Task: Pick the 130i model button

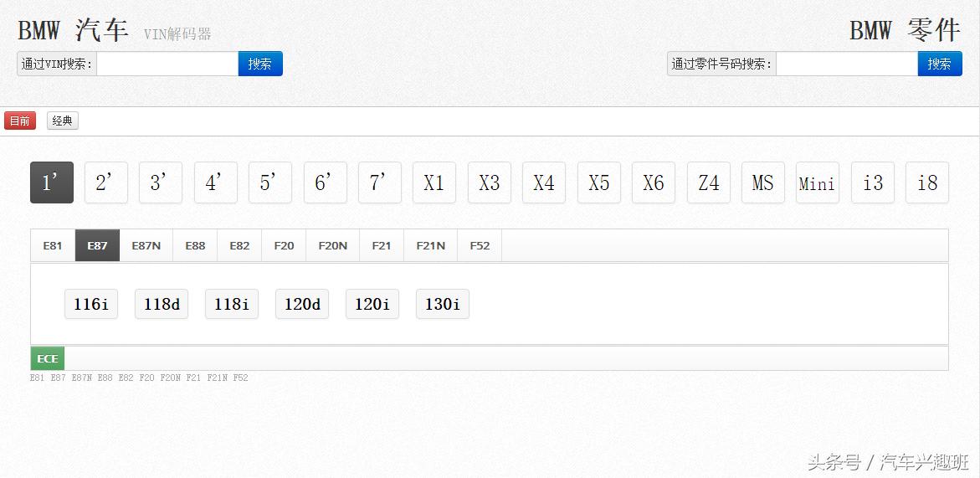Action: tap(443, 304)
